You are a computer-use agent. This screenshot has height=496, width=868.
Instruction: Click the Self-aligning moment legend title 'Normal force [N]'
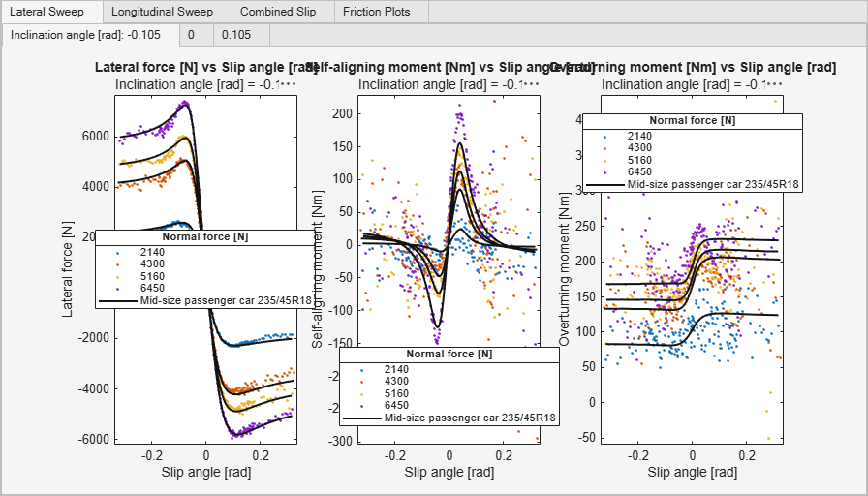coord(449,355)
